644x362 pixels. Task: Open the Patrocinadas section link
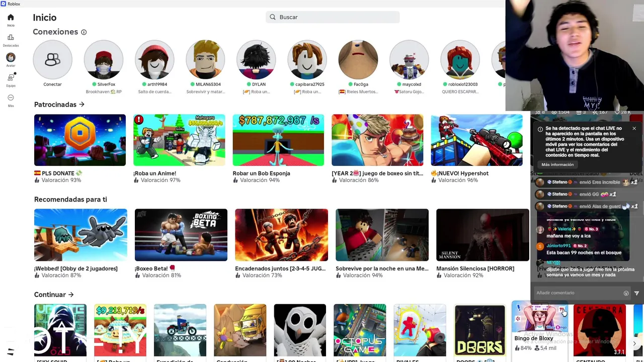pyautogui.click(x=59, y=105)
